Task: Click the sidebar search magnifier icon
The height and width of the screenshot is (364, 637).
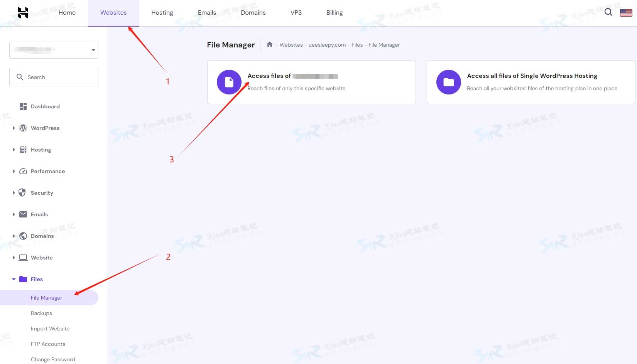Action: 20,77
